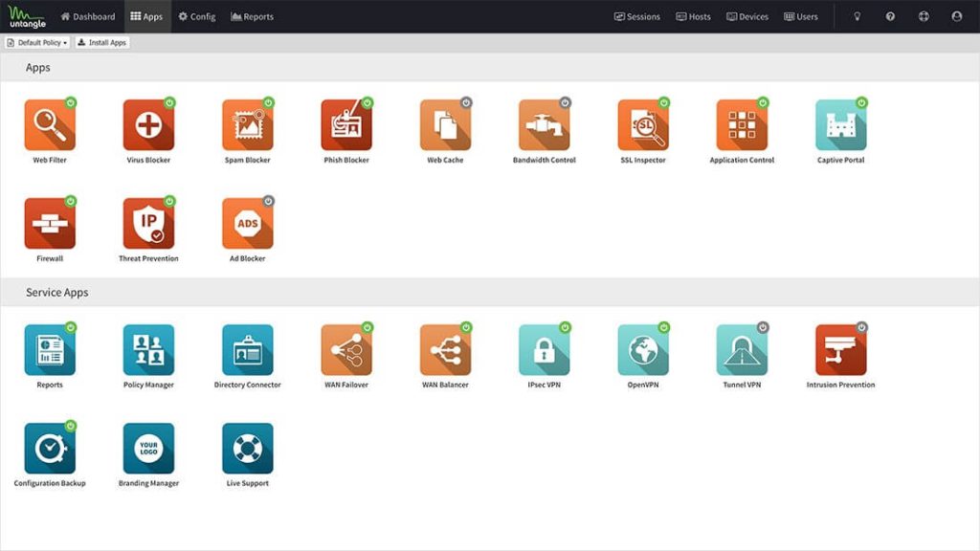
Task: Open the Configuration Backup app
Action: click(50, 449)
